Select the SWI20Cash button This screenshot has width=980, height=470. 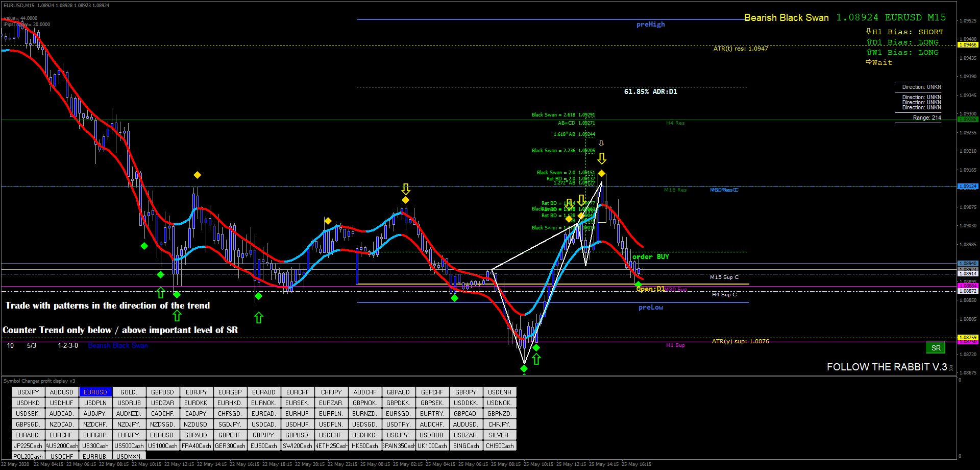tap(298, 445)
